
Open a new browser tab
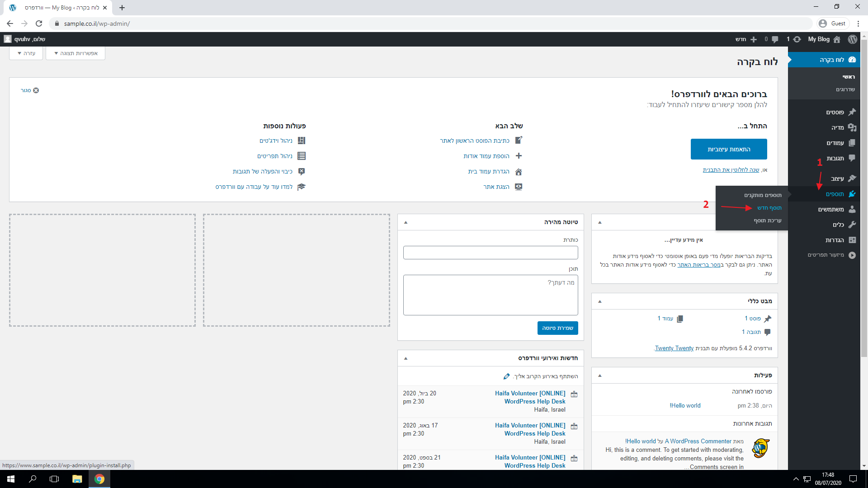tap(122, 8)
